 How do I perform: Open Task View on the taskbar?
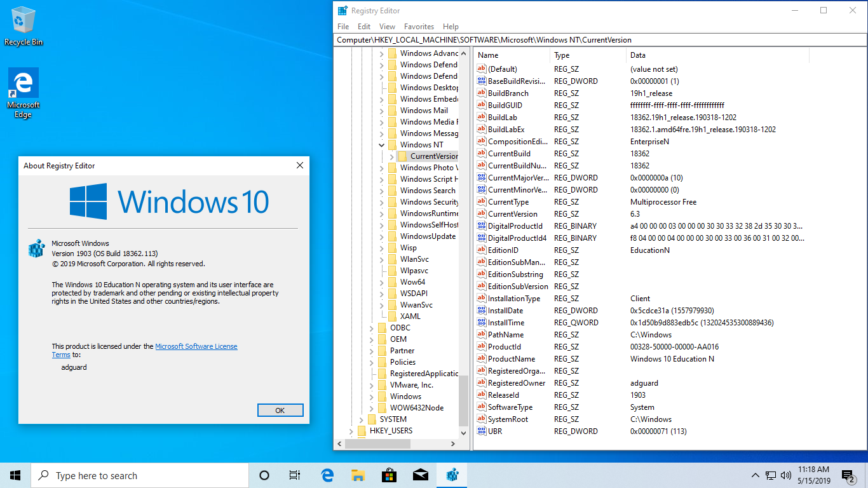[295, 475]
